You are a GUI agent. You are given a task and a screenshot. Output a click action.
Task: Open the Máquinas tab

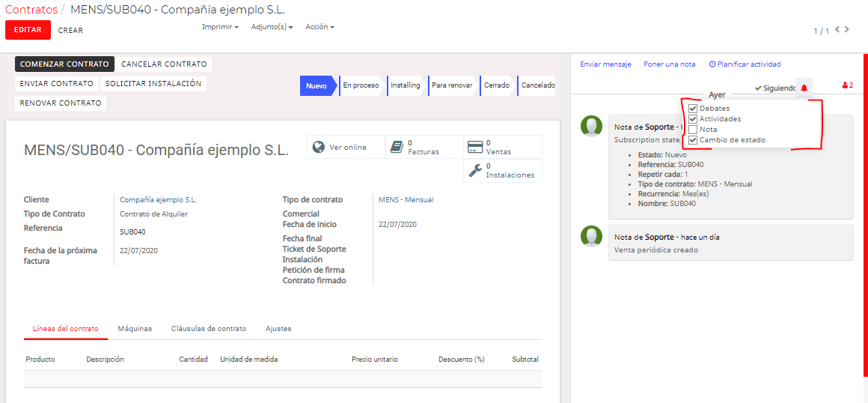click(x=135, y=329)
